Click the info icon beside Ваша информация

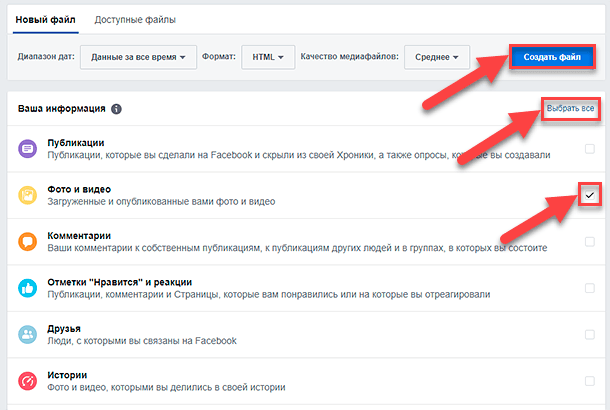click(117, 108)
